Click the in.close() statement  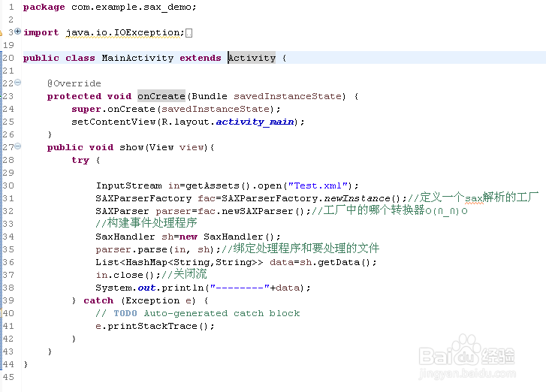point(128,275)
